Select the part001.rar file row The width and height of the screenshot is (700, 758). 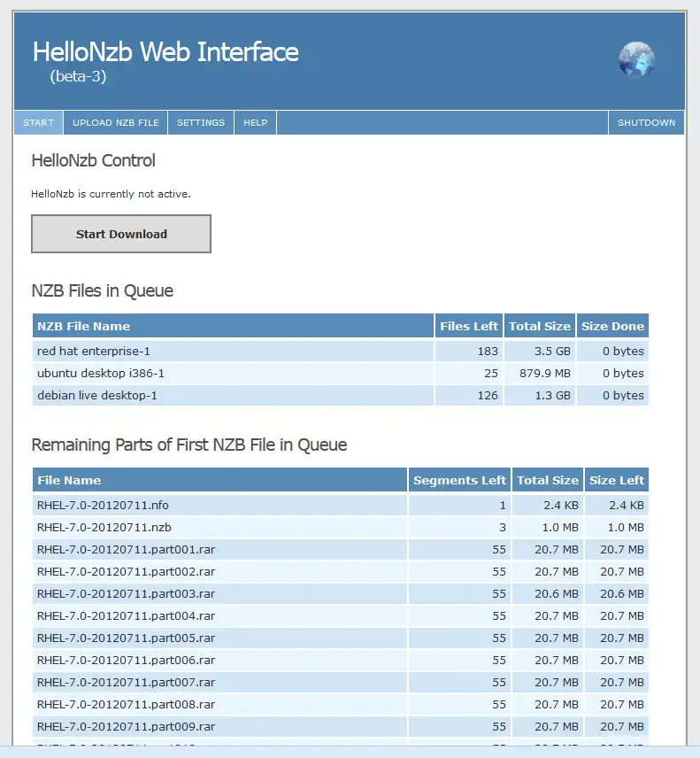coord(341,550)
